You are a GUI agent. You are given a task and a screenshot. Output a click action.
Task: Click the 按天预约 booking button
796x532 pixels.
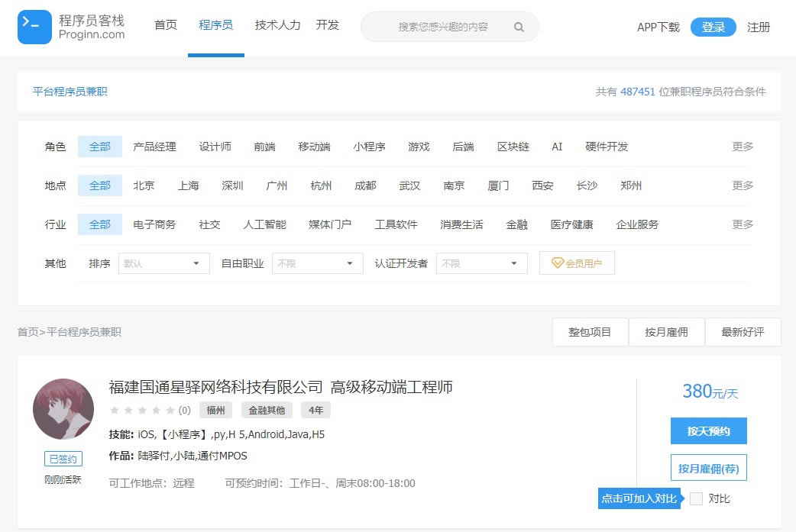(x=708, y=430)
